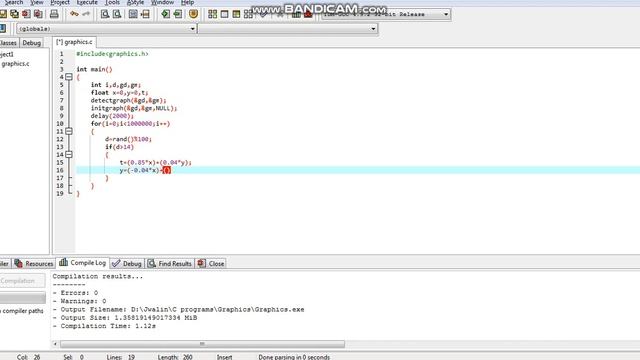Click the compile log scrollbar left arrow
This screenshot has width=640, height=360.
pyautogui.click(x=55, y=344)
